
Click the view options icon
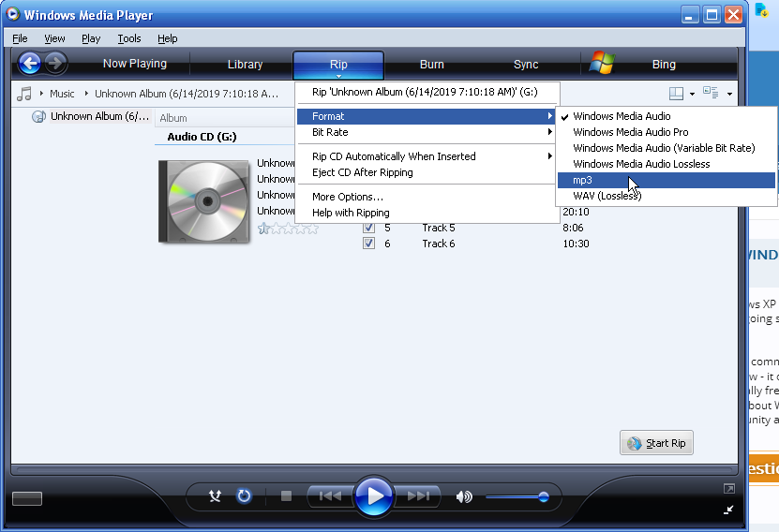tap(711, 93)
